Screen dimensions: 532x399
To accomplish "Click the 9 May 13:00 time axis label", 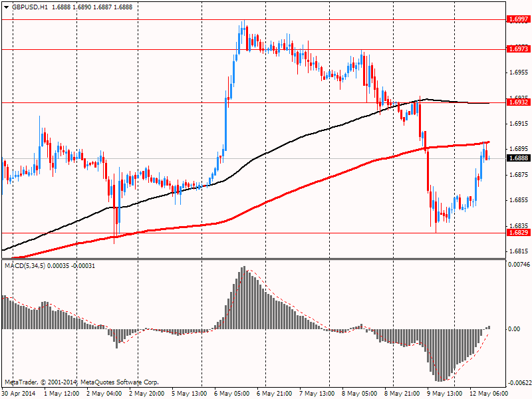I will coord(444,394).
